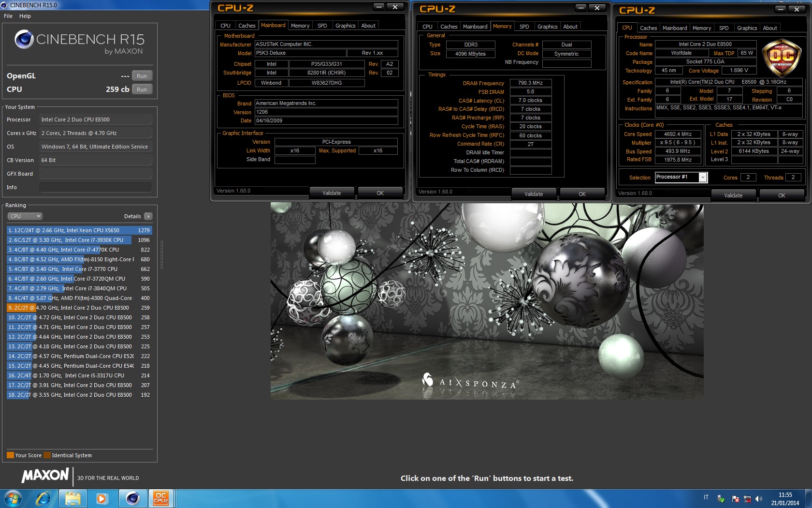This screenshot has width=812, height=508.
Task: Open ranking Details arrow icon
Action: click(148, 216)
